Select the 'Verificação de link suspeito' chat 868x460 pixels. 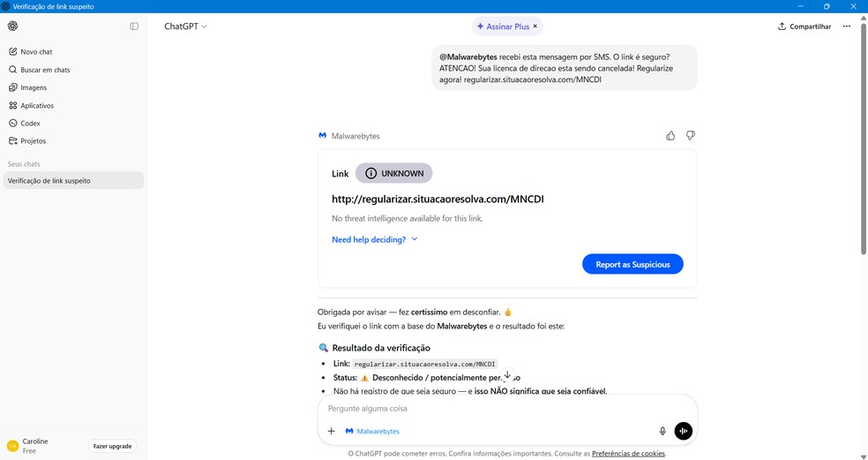click(x=73, y=181)
